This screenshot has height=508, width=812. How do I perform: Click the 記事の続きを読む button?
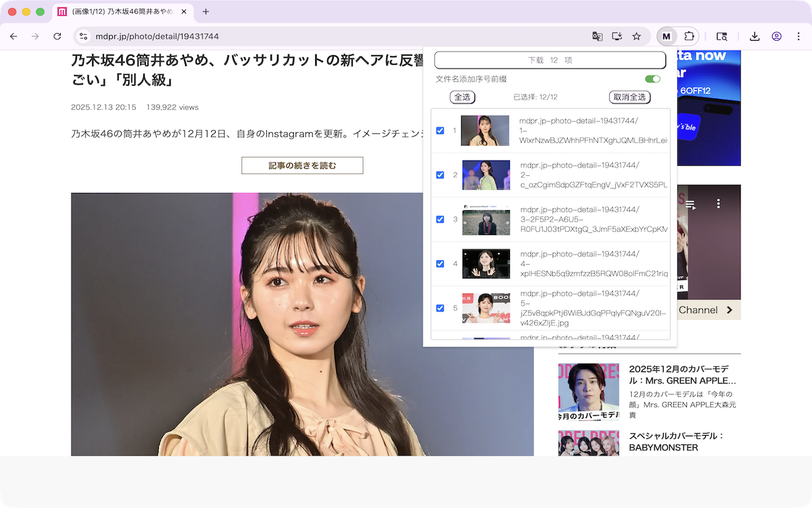click(302, 165)
